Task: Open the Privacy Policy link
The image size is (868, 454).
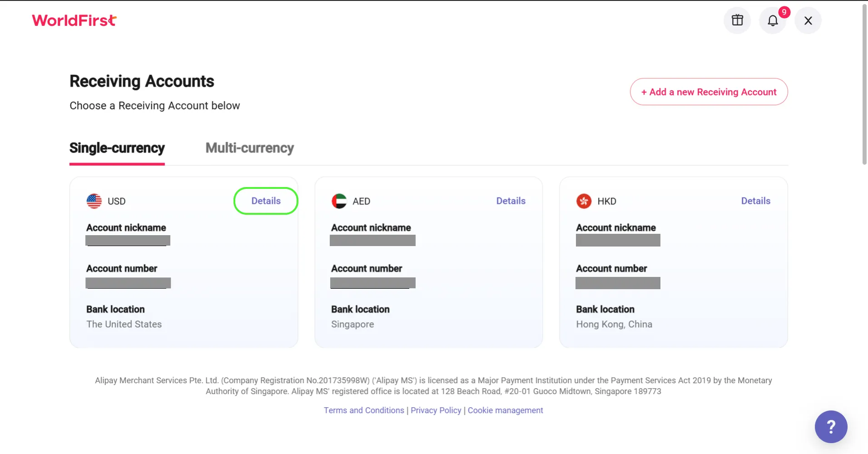Action: 436,410
